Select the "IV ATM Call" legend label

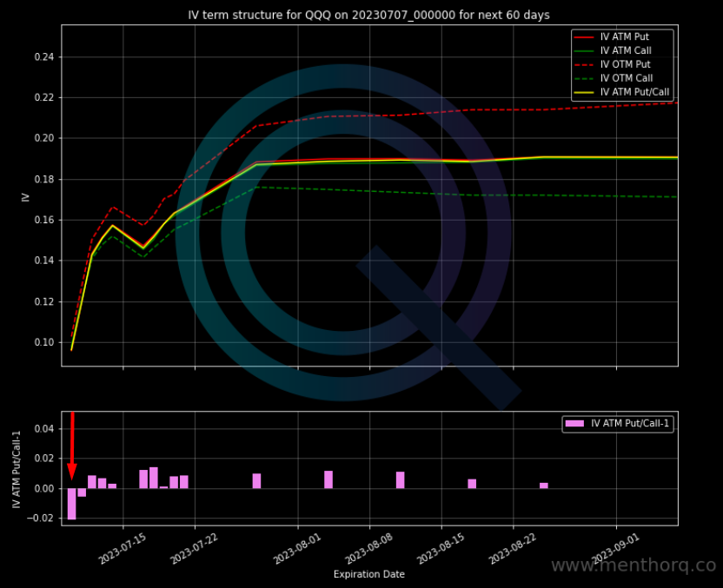tap(626, 50)
